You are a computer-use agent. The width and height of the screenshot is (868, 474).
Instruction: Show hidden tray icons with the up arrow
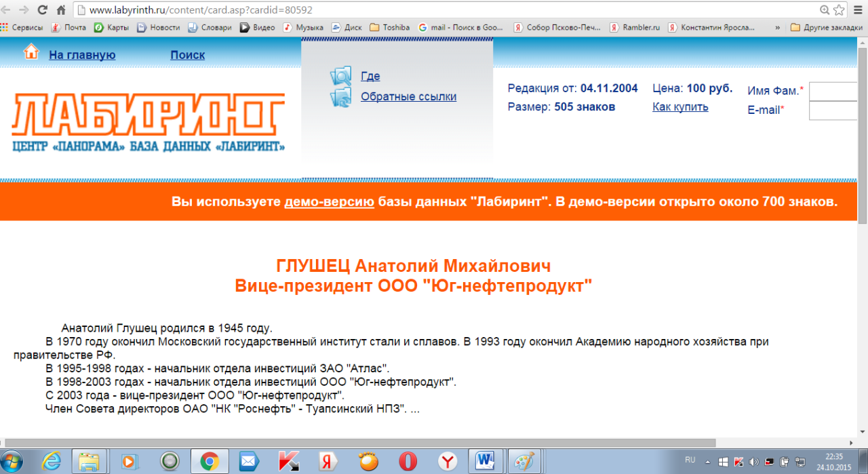coord(708,462)
